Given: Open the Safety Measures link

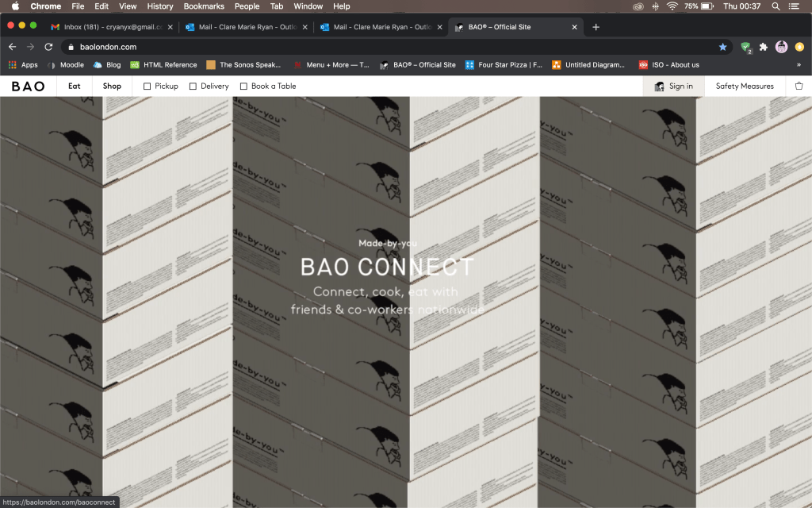Looking at the screenshot, I should tap(744, 86).
